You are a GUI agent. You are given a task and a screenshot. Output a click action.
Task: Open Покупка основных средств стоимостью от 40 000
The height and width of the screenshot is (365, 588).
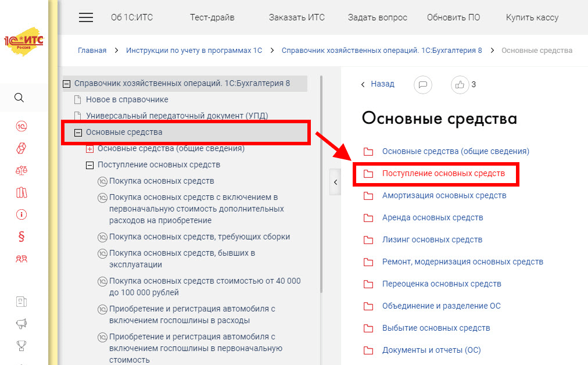205,287
